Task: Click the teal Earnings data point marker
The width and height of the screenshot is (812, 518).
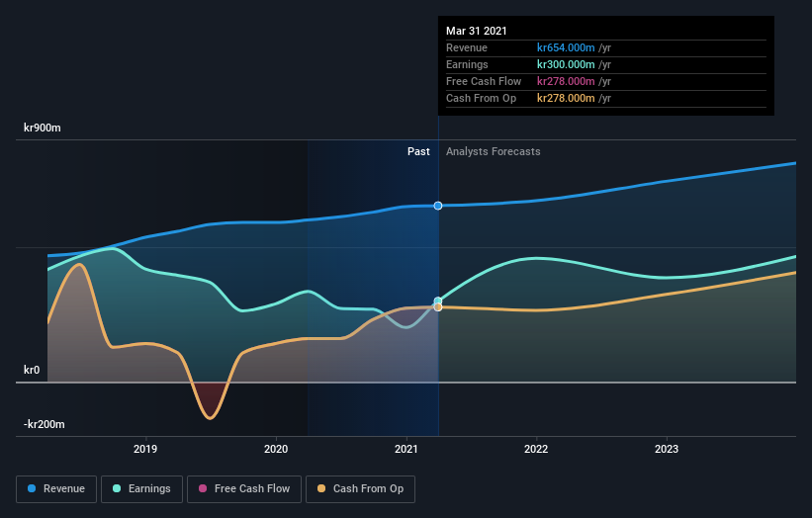Action: (438, 301)
